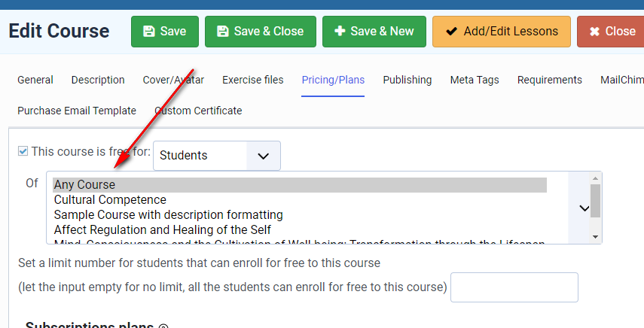Click the free enrollment limit input field
Image resolution: width=644 pixels, height=328 pixels.
coord(514,287)
